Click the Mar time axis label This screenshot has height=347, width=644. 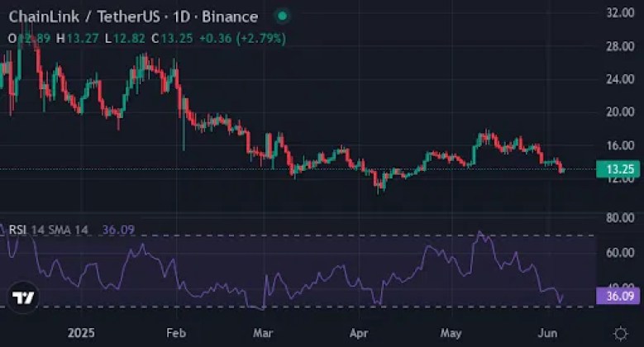pos(264,332)
